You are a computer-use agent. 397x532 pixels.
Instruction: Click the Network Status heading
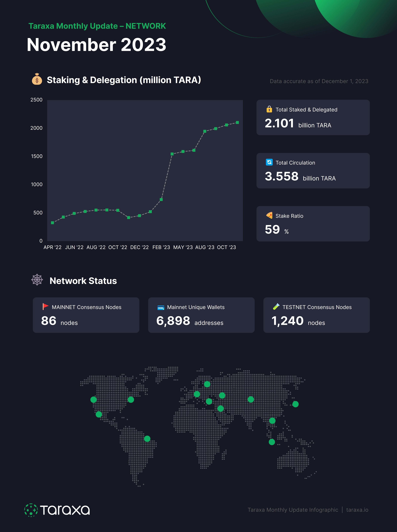click(83, 281)
